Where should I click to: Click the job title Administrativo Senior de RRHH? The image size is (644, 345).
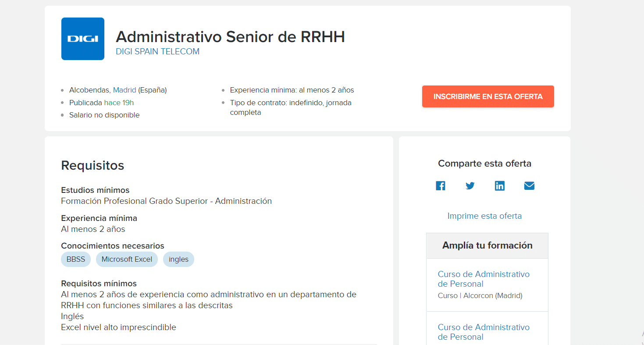pos(230,37)
